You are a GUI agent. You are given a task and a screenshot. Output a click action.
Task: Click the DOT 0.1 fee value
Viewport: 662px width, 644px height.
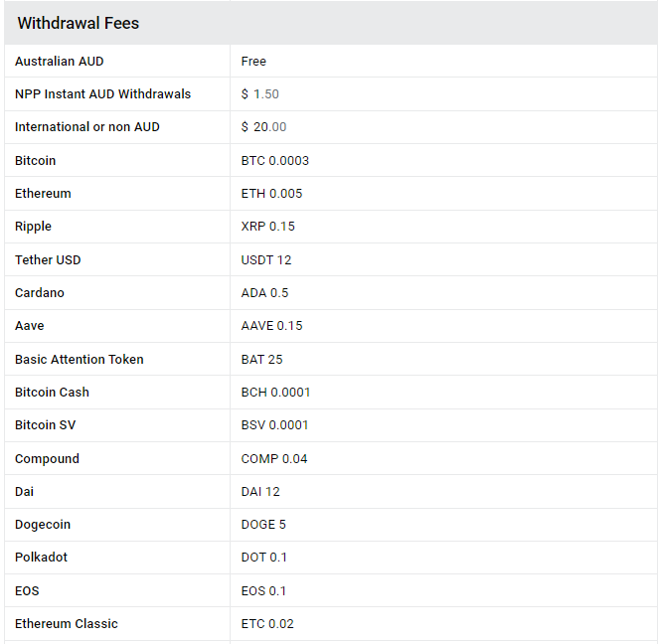pyautogui.click(x=264, y=558)
